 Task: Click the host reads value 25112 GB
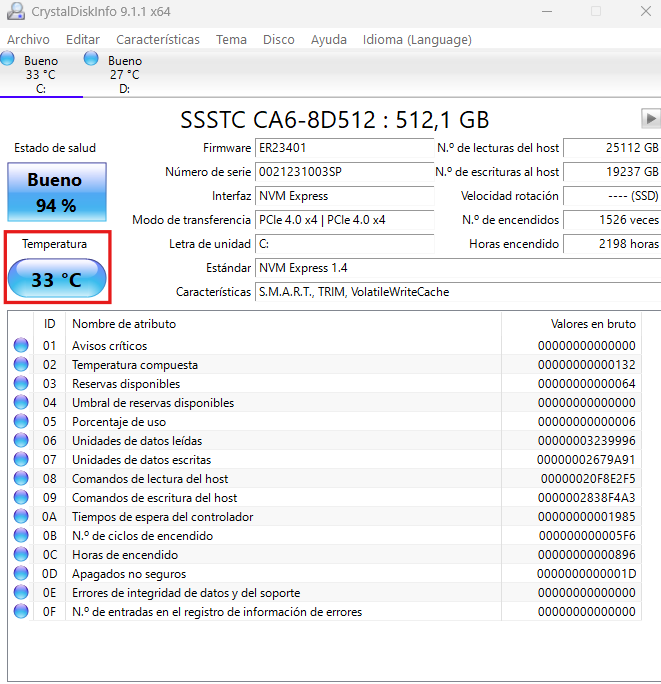(x=612, y=148)
